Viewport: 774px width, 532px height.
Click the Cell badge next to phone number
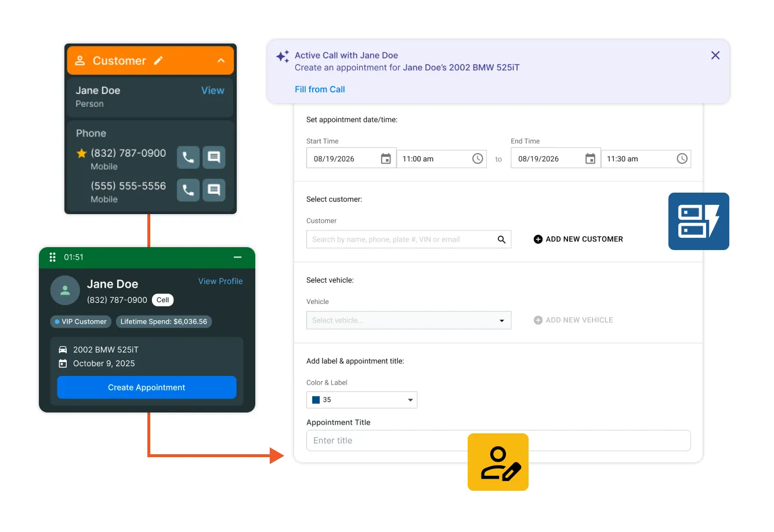pyautogui.click(x=163, y=300)
